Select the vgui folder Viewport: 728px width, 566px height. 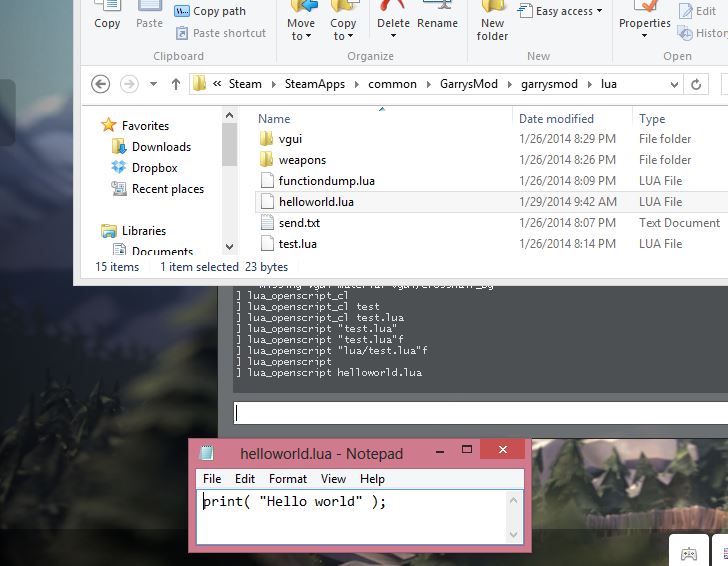pyautogui.click(x=290, y=139)
